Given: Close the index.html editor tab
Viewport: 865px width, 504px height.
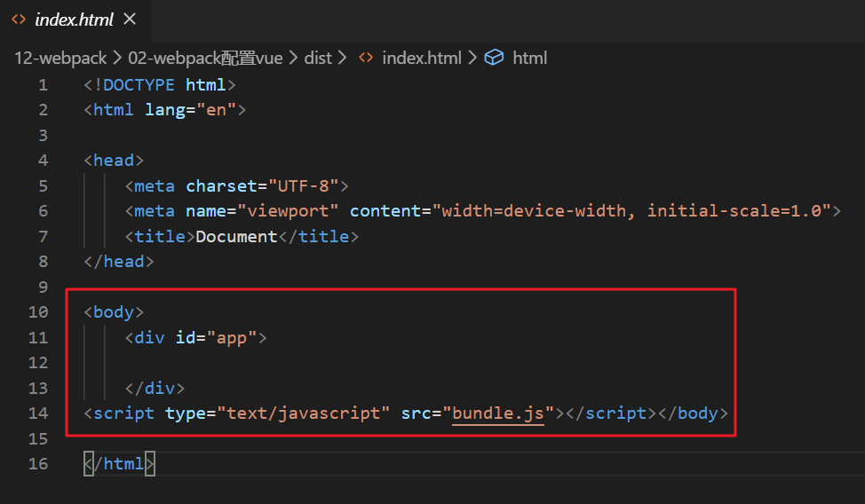Looking at the screenshot, I should tap(130, 19).
